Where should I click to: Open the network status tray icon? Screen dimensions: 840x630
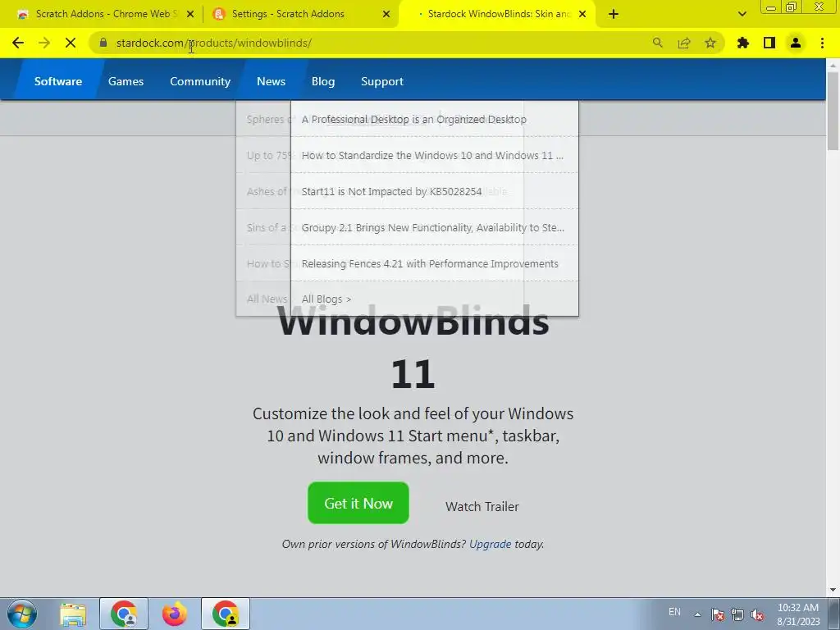(737, 614)
